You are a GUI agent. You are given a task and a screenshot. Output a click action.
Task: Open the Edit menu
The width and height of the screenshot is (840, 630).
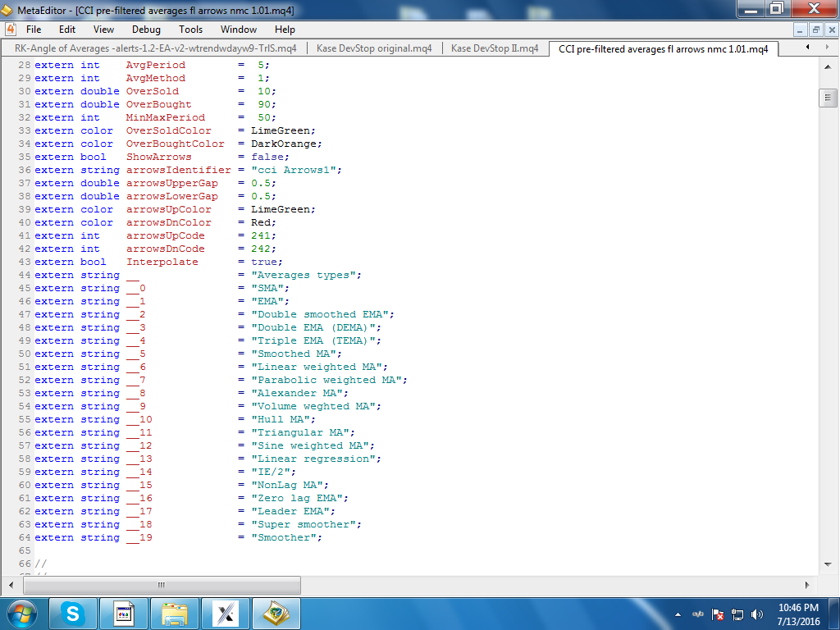pos(67,30)
